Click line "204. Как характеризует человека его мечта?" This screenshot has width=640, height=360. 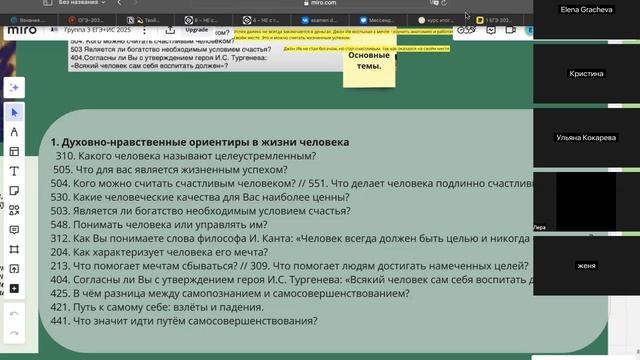pyautogui.click(x=159, y=252)
